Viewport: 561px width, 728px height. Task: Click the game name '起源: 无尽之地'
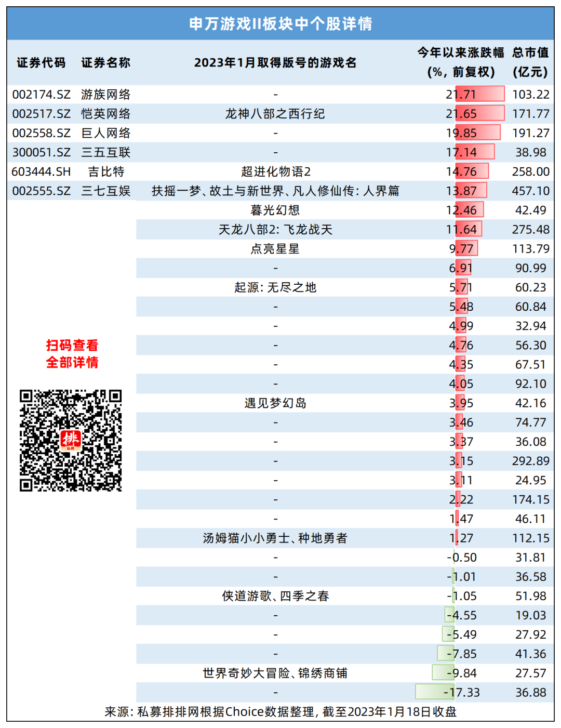(x=275, y=287)
